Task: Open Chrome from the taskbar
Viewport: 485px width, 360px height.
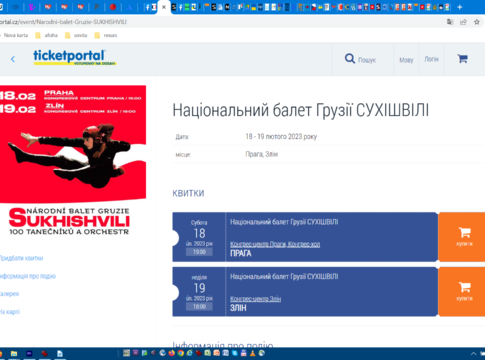Action: click(x=181, y=353)
